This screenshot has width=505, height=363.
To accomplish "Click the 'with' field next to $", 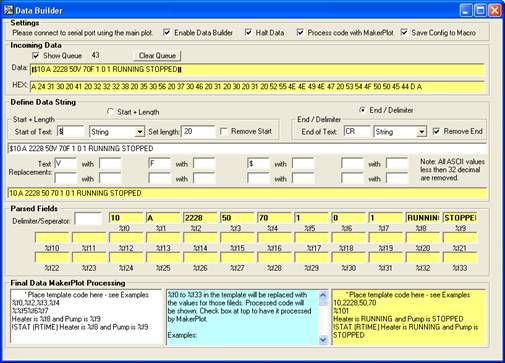I will tap(303, 164).
